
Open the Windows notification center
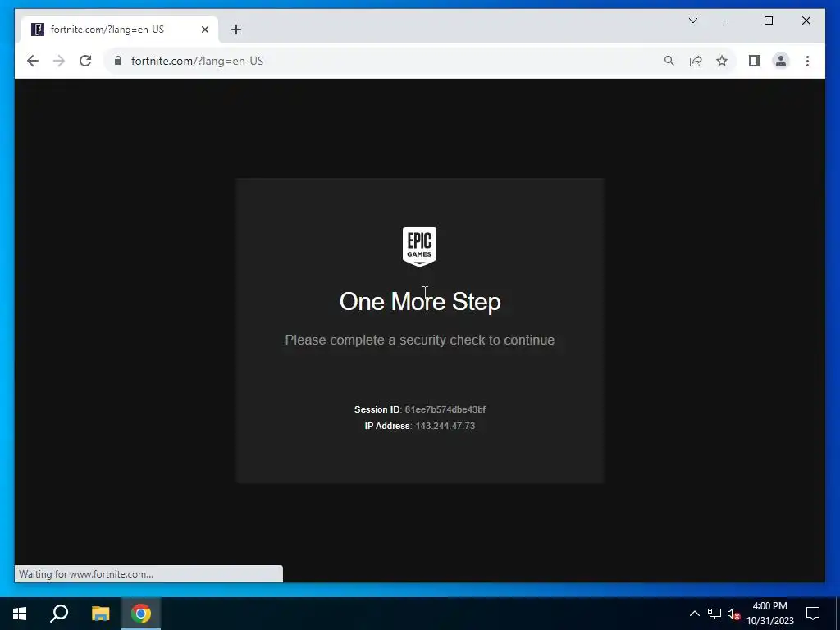(813, 614)
